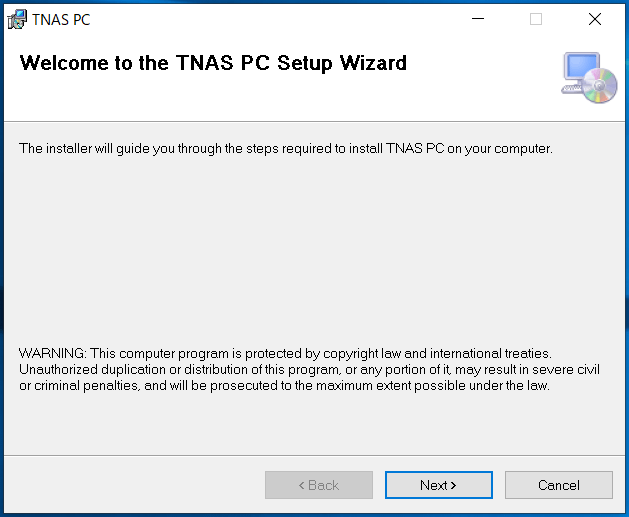Click the rainbow CD disc in the banner
The image size is (629, 517).
tap(599, 85)
